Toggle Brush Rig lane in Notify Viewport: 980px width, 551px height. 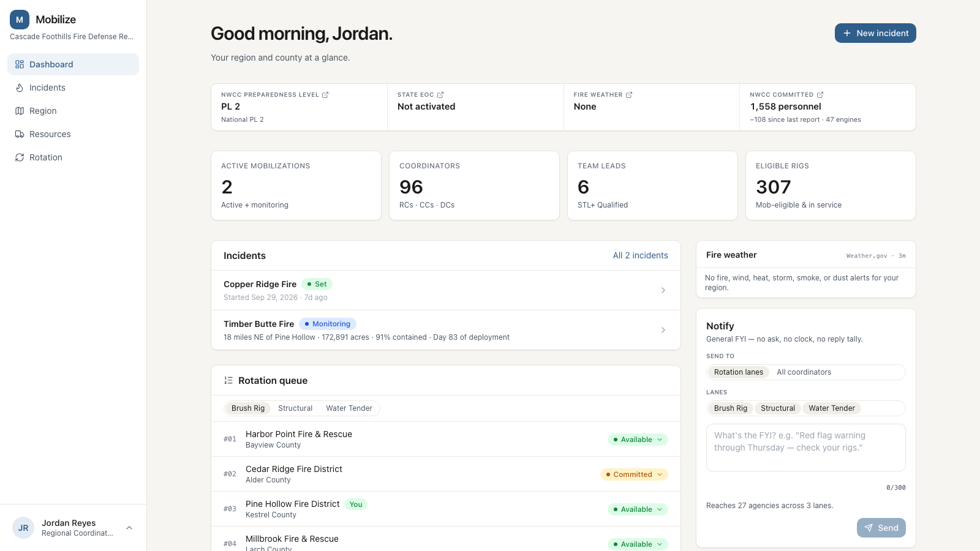point(731,408)
